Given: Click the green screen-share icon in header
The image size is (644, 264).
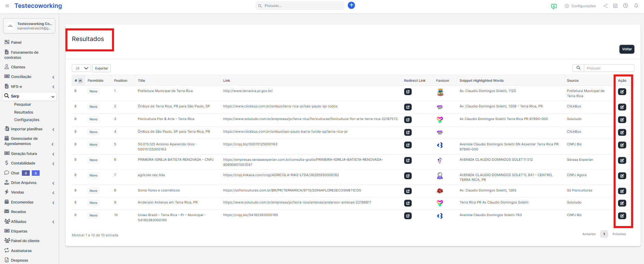Looking at the screenshot, I should tap(554, 6).
